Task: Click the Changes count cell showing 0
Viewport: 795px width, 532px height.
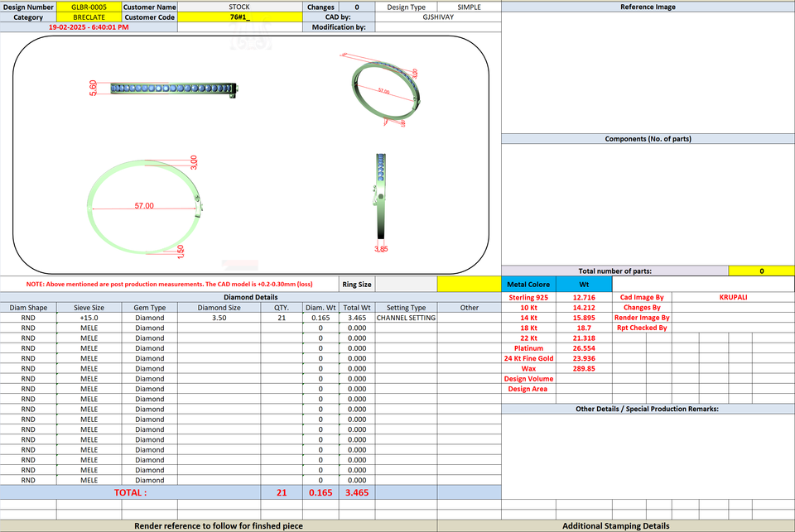Action: point(357,7)
